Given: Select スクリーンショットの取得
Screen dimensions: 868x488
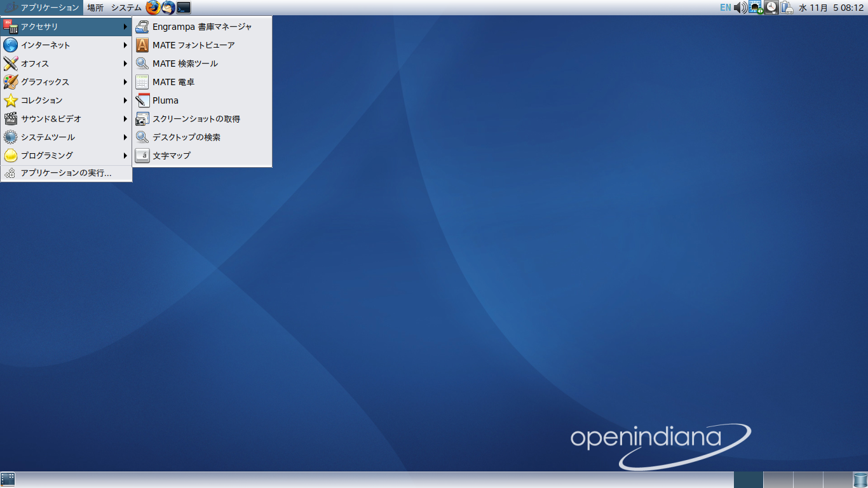Looking at the screenshot, I should pos(202,119).
